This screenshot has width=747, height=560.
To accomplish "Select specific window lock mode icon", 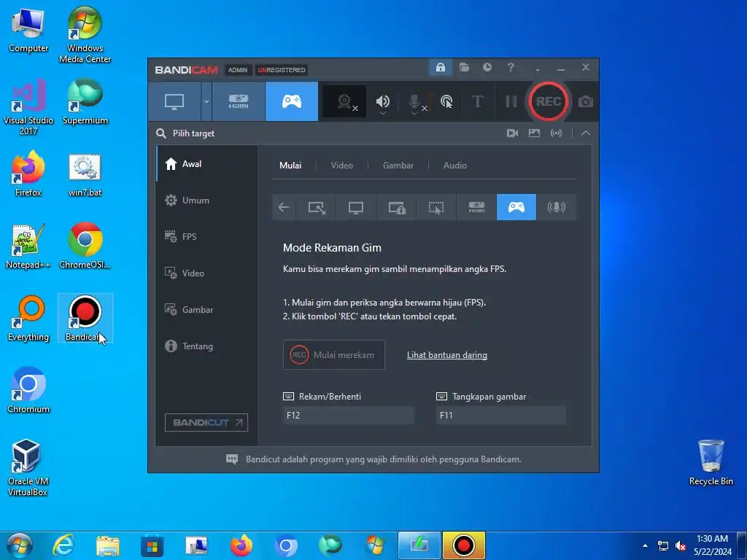I will 396,207.
